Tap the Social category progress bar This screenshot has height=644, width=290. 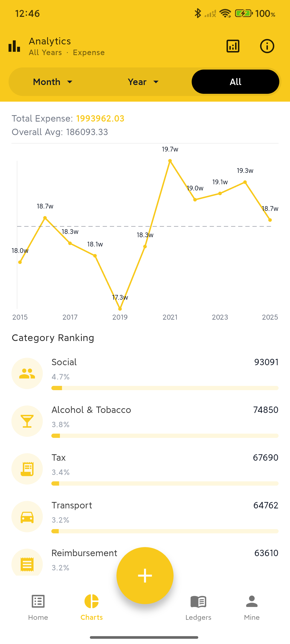tap(165, 388)
